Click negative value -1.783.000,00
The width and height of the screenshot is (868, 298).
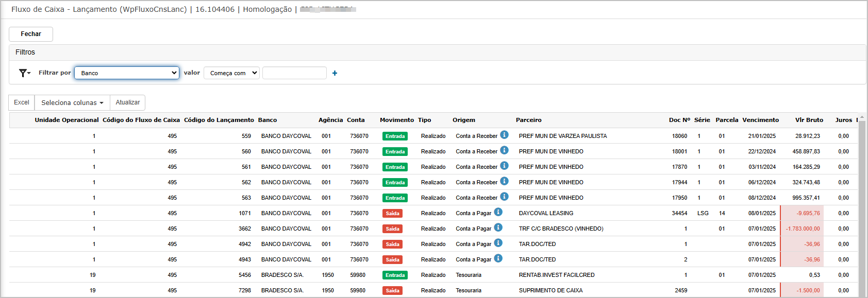coord(803,229)
